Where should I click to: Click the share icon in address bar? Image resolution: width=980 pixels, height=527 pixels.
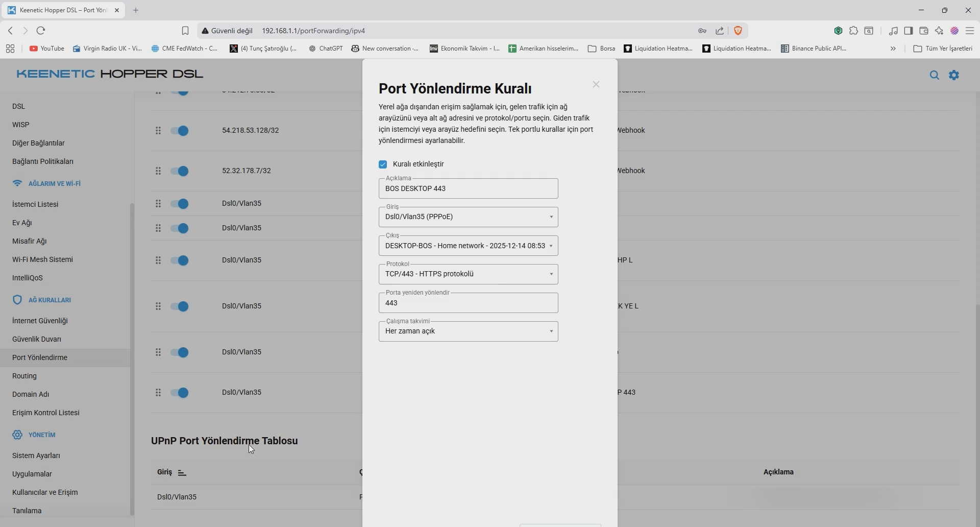click(720, 31)
